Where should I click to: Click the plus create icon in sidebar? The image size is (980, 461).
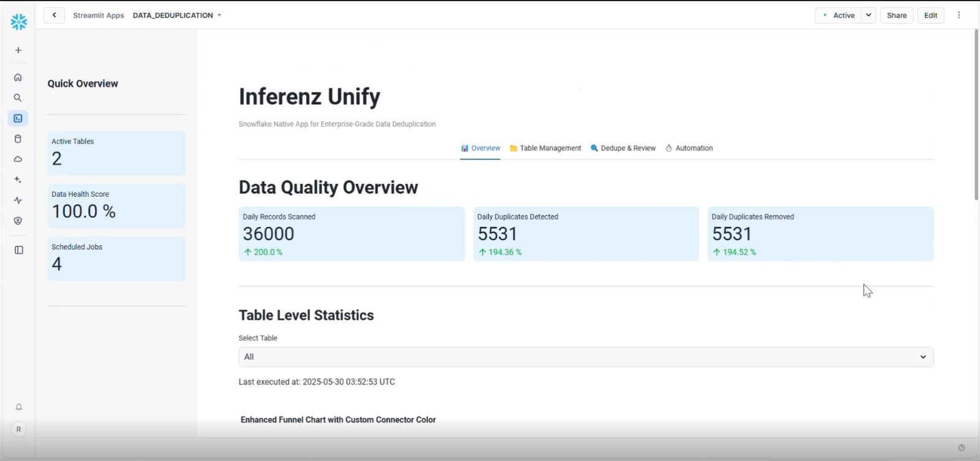18,50
